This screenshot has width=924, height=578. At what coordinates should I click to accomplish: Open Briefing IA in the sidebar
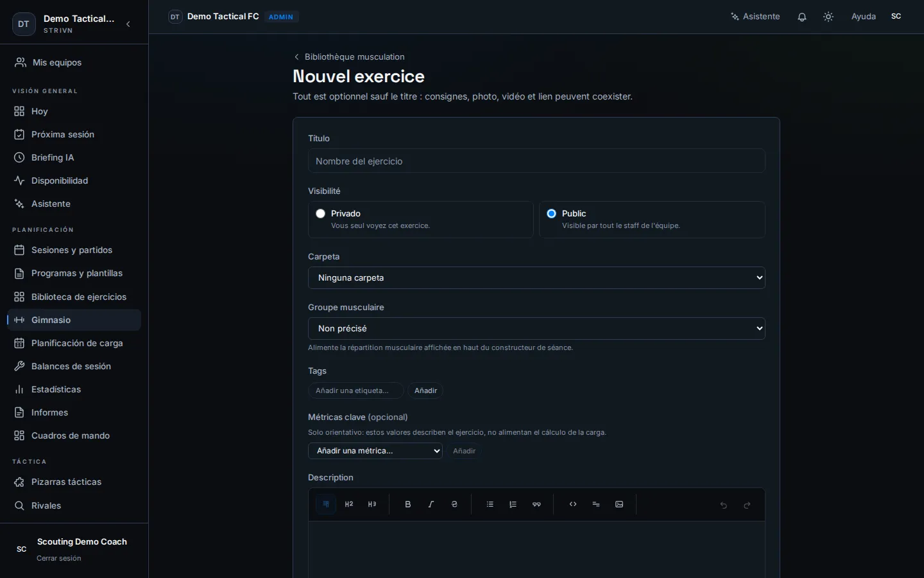coord(74,157)
